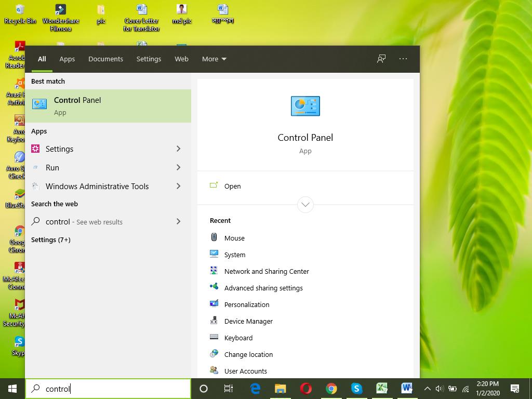
Task: Open the More filter dropdown
Action: coord(214,59)
